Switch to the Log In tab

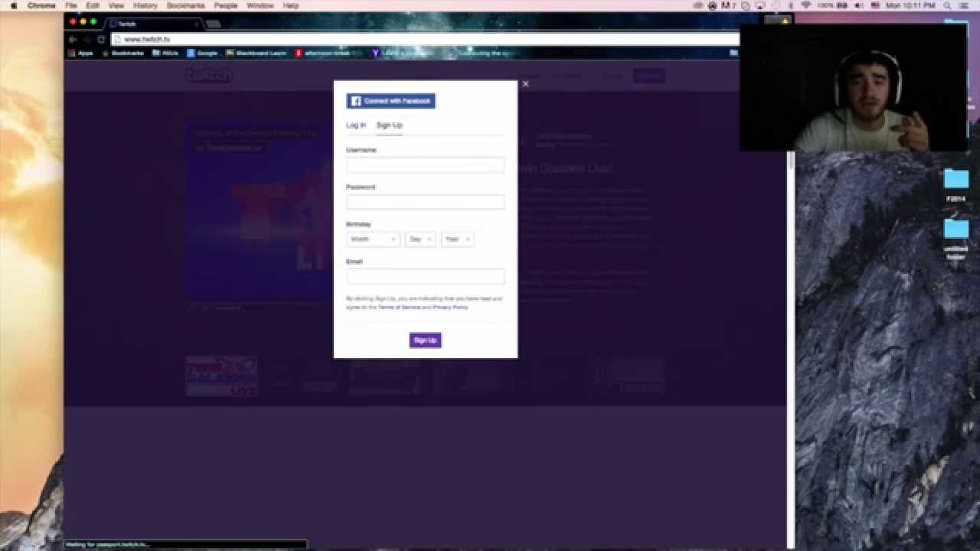356,125
